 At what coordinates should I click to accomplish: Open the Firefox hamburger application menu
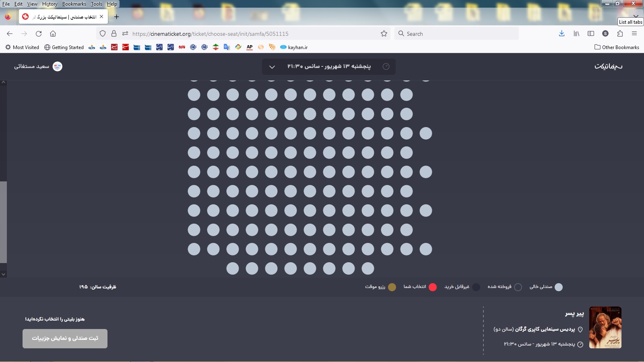point(634,34)
